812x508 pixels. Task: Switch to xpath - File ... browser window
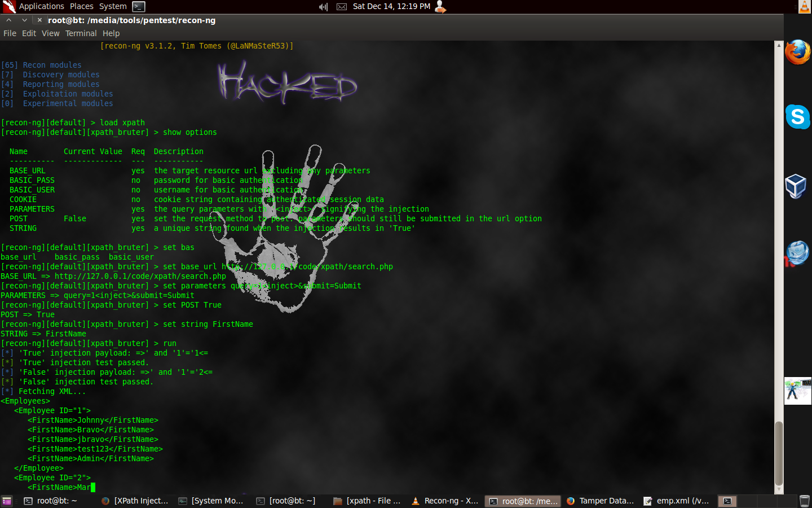coord(367,501)
